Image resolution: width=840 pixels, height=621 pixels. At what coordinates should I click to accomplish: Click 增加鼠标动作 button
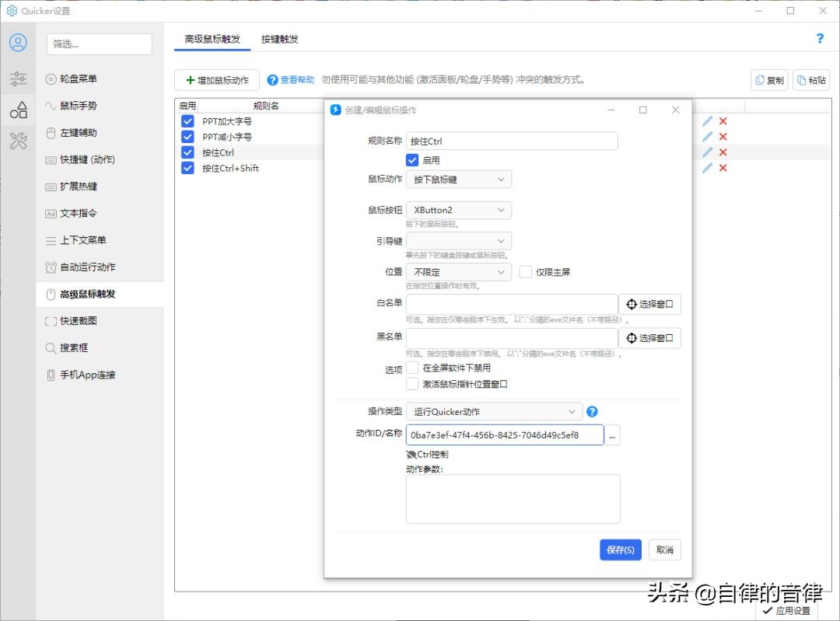pos(217,80)
